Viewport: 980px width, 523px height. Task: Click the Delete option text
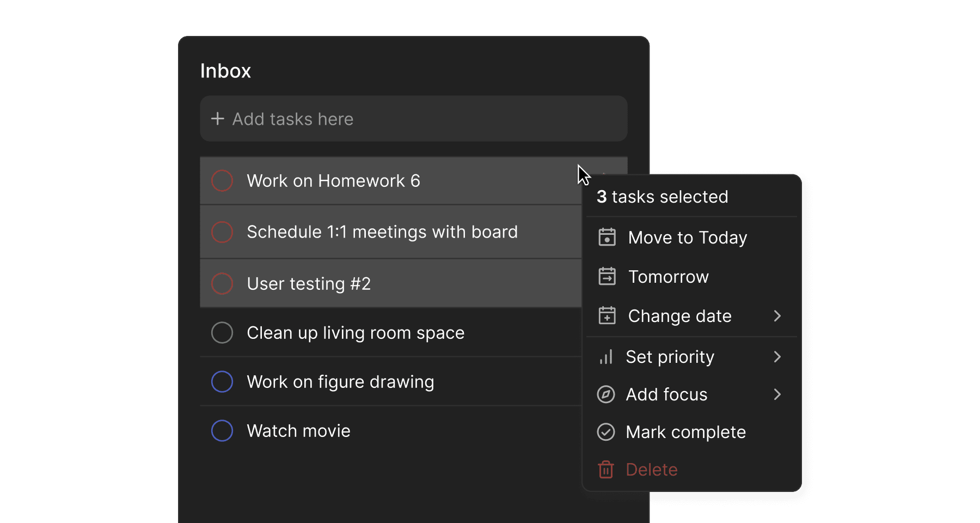(651, 470)
